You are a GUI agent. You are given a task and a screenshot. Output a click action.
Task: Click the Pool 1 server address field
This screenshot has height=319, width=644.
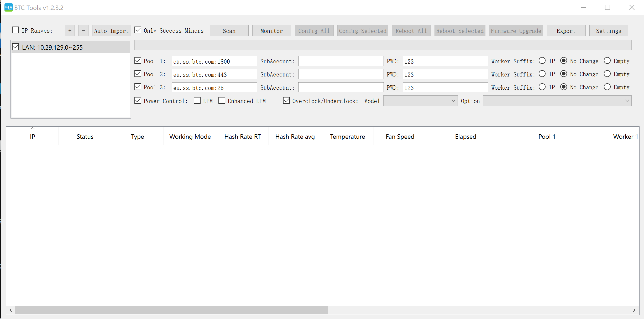(x=214, y=61)
